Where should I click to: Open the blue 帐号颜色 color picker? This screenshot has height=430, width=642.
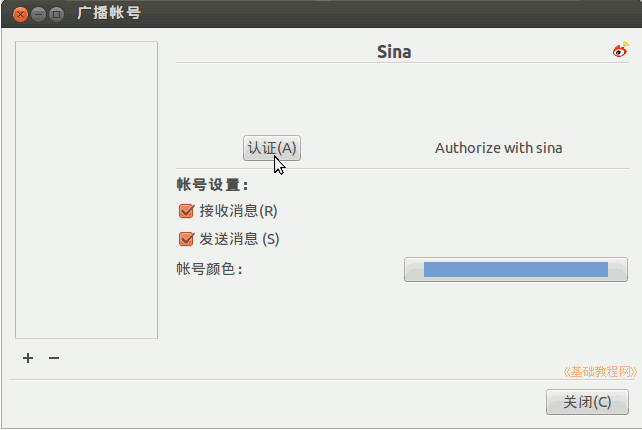pyautogui.click(x=515, y=269)
